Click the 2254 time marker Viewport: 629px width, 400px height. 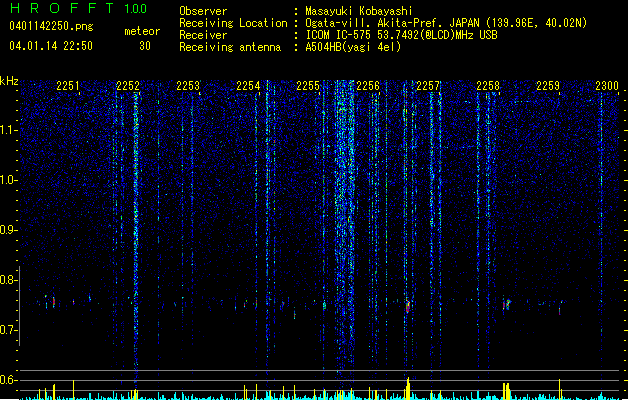(x=248, y=86)
